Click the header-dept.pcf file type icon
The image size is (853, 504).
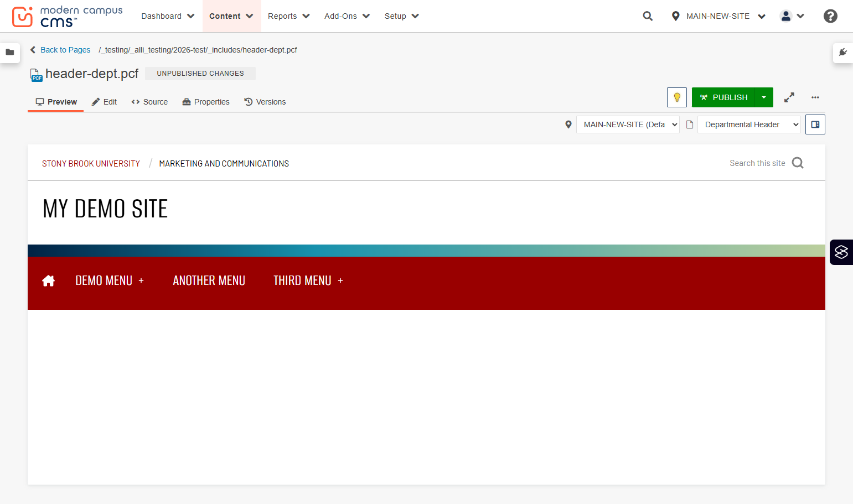[x=36, y=75]
